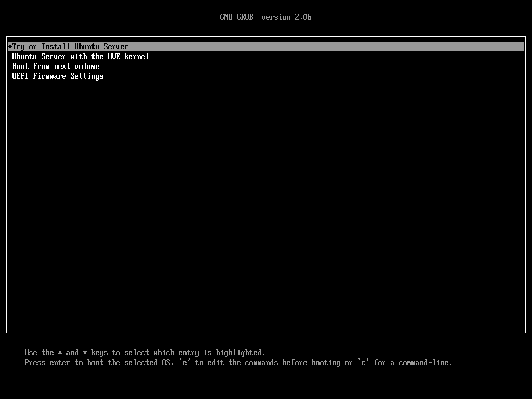Viewport: 532px width, 399px height.
Task: Click the 'Press enter to boot' help line
Action: [x=238, y=363]
